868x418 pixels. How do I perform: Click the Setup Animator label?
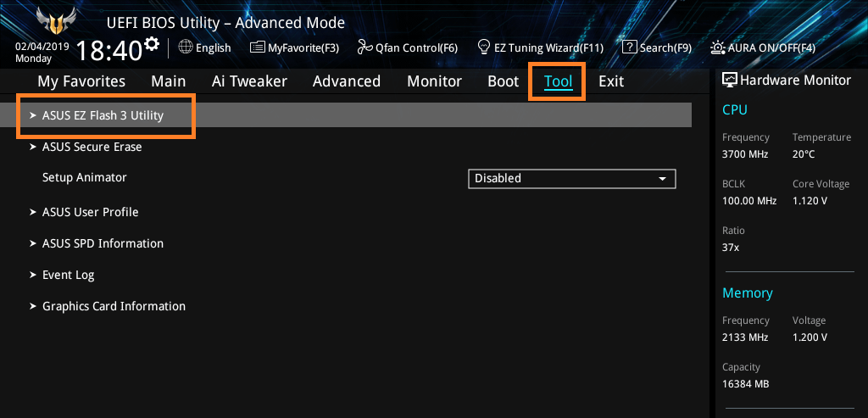pos(85,178)
